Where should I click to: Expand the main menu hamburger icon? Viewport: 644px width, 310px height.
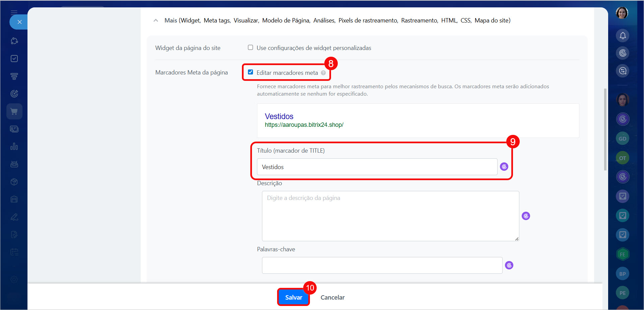coord(14,12)
